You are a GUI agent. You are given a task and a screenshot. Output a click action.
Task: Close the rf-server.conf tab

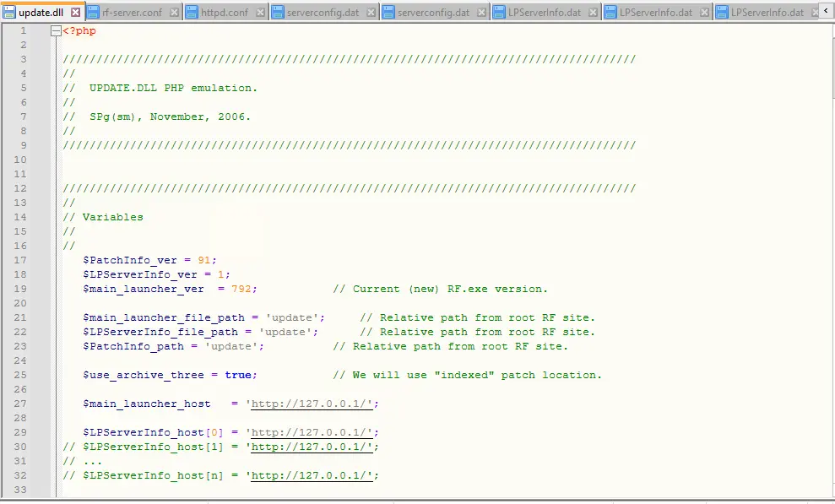click(174, 12)
